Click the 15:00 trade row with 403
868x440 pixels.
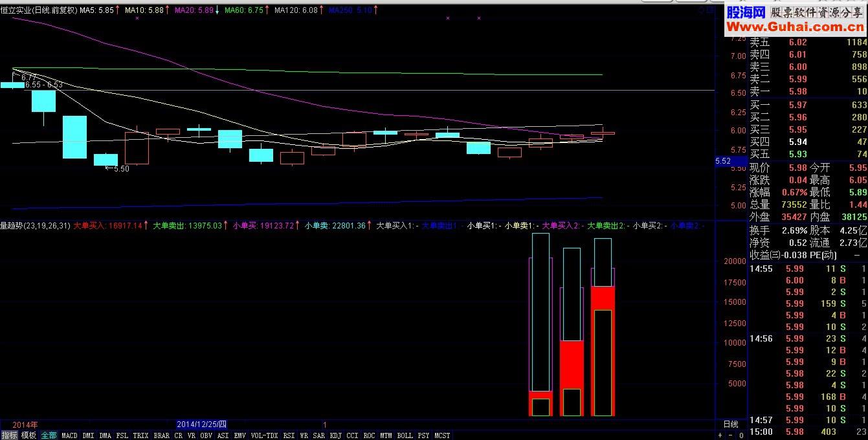808,432
